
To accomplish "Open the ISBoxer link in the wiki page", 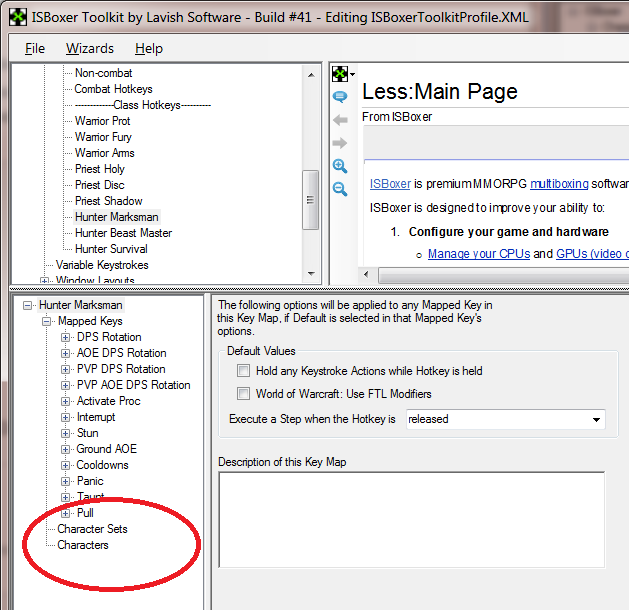I will (x=390, y=184).
